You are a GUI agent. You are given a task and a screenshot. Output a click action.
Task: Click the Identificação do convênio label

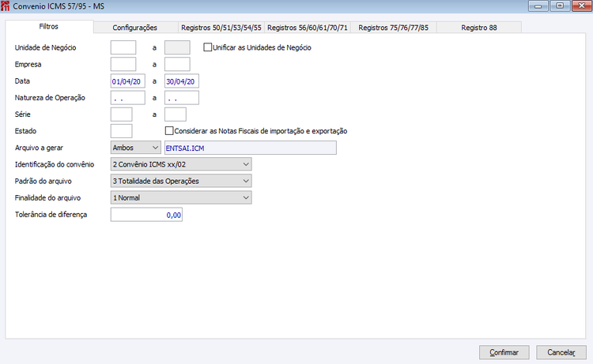(55, 164)
